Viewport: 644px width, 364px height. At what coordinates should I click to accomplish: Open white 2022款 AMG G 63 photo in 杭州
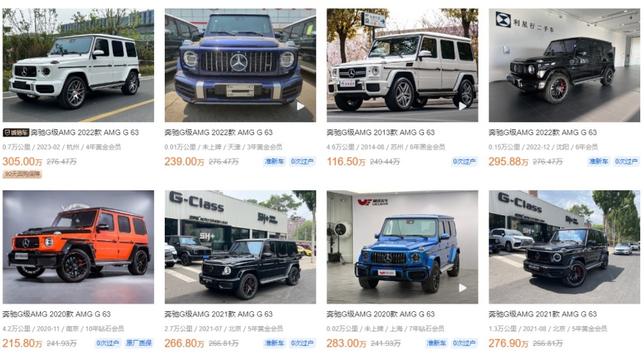pyautogui.click(x=79, y=65)
